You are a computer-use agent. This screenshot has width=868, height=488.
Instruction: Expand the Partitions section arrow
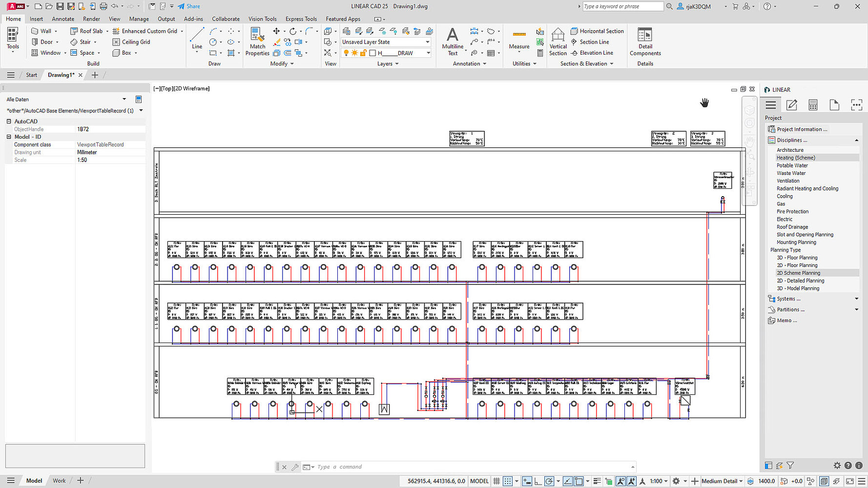point(856,309)
